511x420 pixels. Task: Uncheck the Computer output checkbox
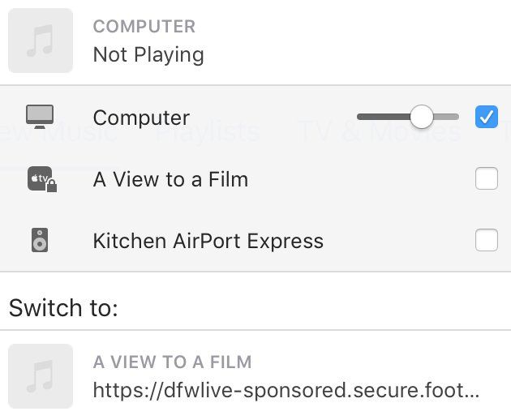coord(486,117)
